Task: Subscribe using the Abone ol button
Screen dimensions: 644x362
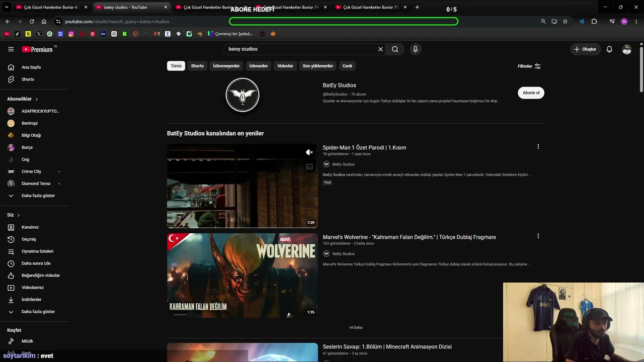Action: (531, 93)
